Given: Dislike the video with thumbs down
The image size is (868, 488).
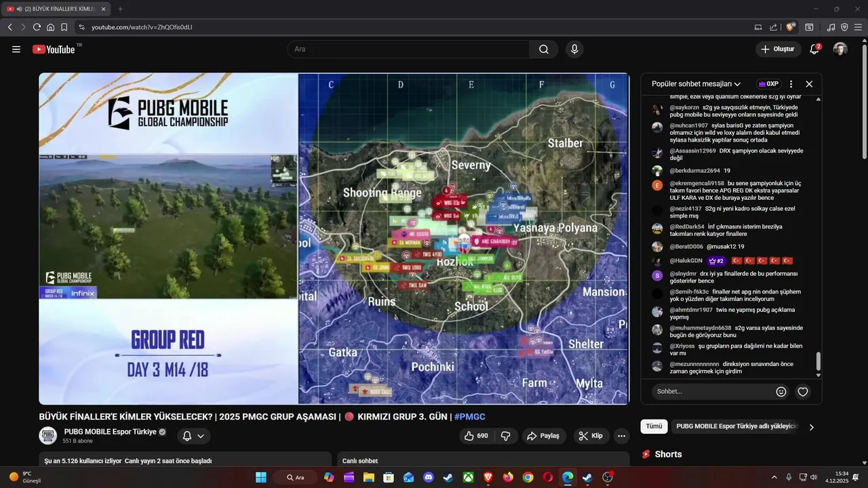Looking at the screenshot, I should 506,436.
